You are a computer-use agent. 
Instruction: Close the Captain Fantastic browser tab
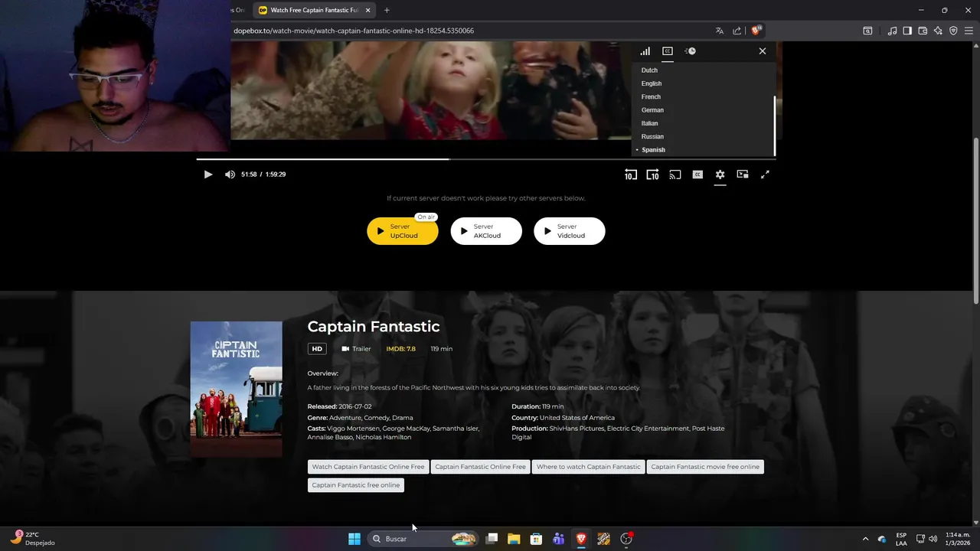pos(367,10)
